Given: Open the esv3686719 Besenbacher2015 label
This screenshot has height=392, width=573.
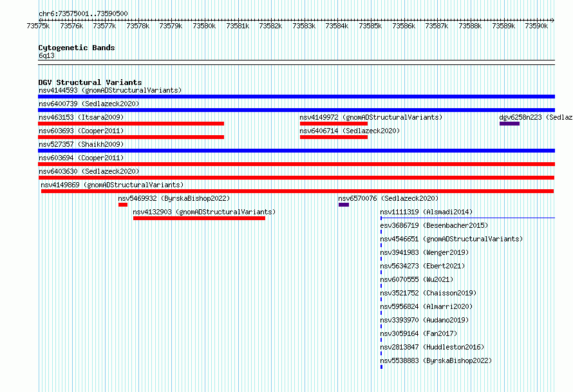Looking at the screenshot, I should click(434, 225).
